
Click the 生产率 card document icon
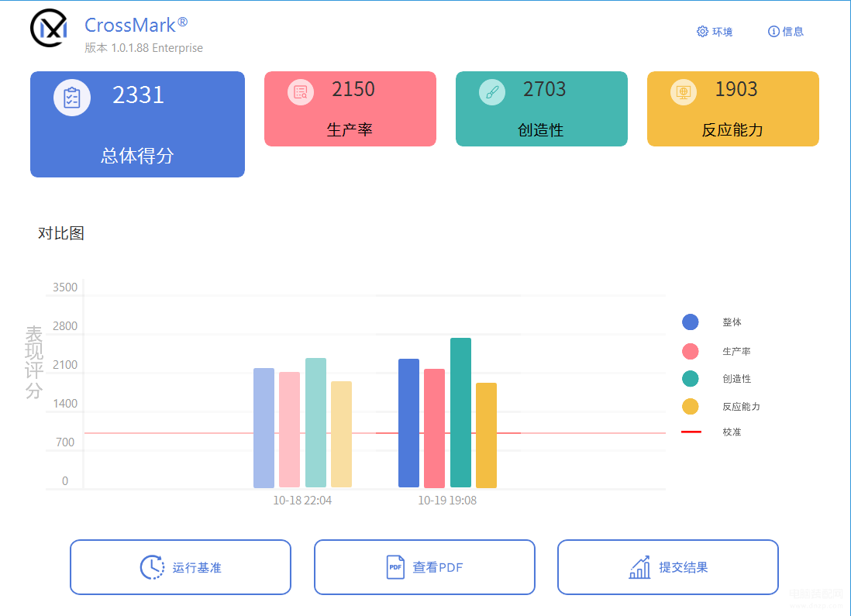point(301,92)
